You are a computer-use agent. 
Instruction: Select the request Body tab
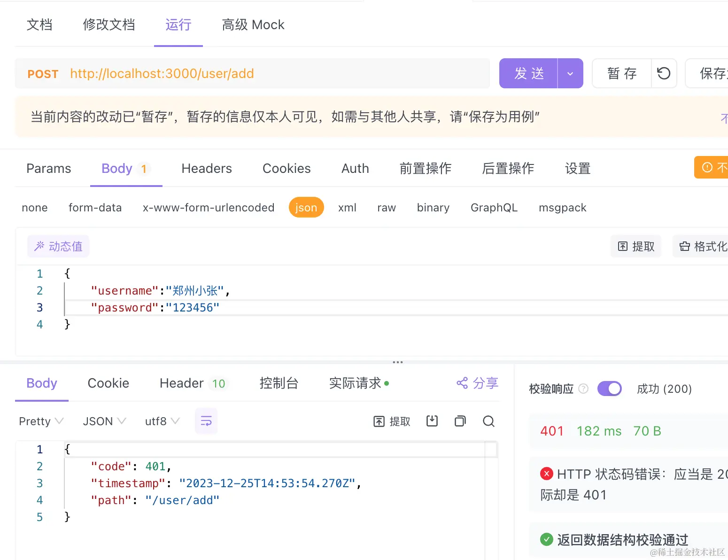tap(125, 169)
